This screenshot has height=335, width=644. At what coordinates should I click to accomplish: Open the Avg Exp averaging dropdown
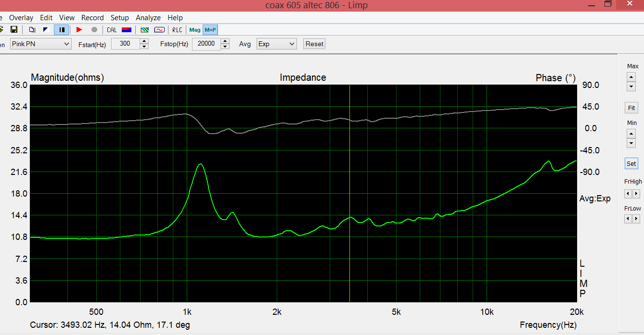(x=276, y=44)
